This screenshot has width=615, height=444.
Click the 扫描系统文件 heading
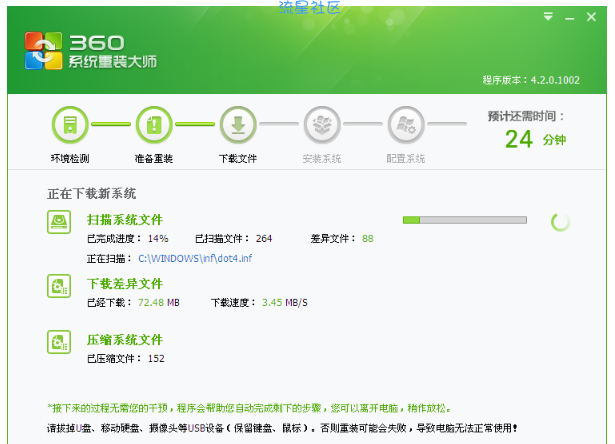[125, 220]
